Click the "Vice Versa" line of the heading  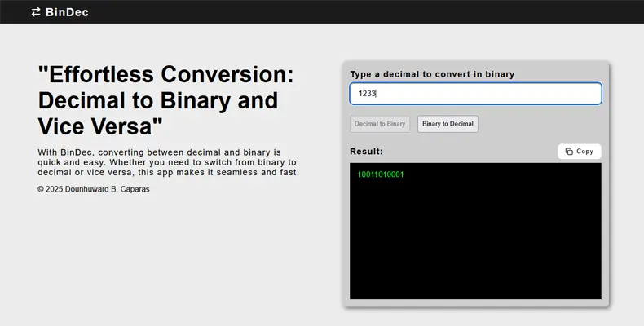pos(100,126)
